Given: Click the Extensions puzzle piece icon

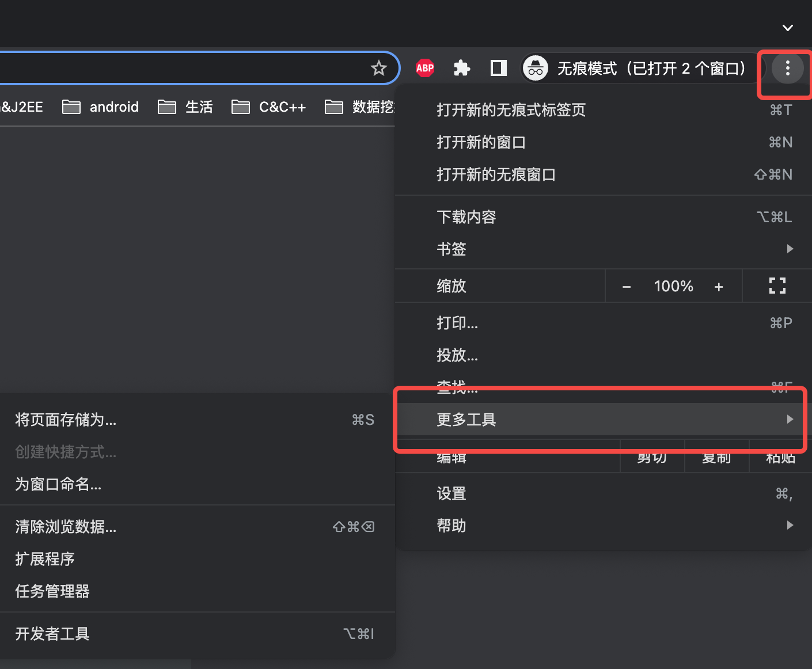Looking at the screenshot, I should [462, 69].
